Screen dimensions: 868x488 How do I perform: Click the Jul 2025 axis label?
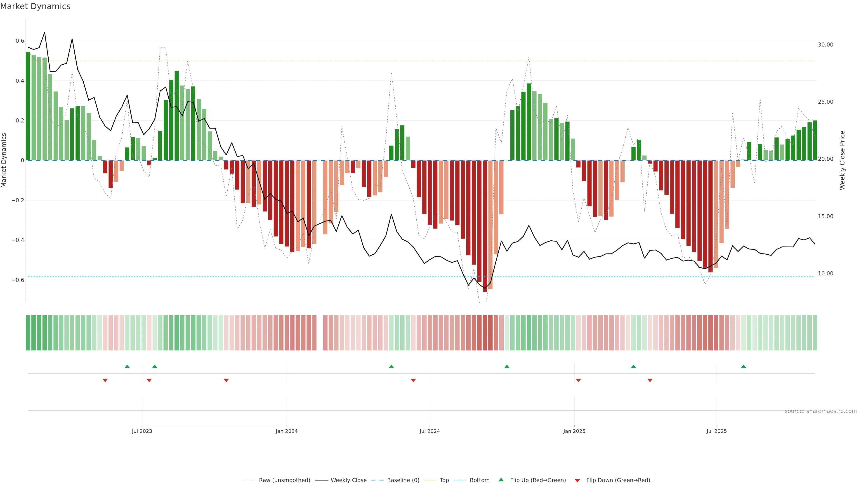716,431
